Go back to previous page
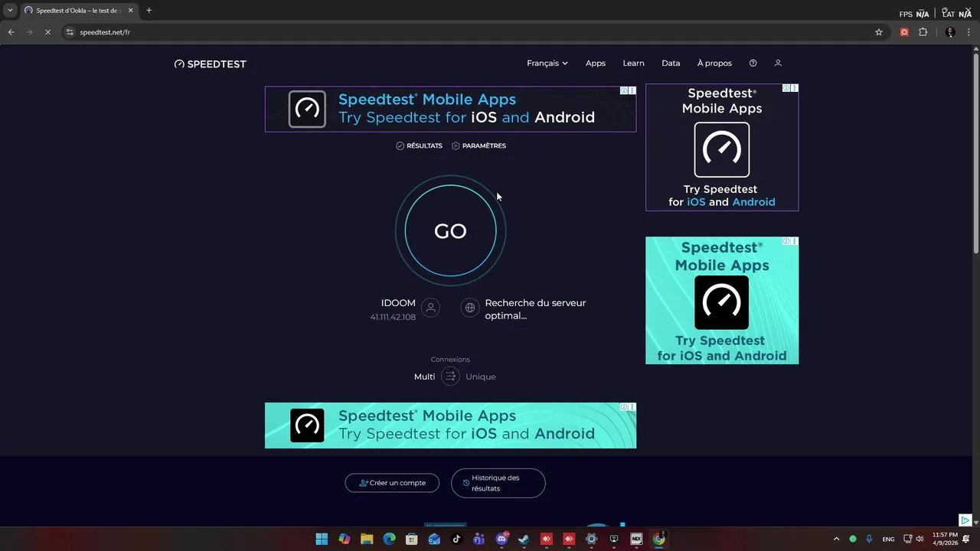980x551 pixels. [11, 32]
